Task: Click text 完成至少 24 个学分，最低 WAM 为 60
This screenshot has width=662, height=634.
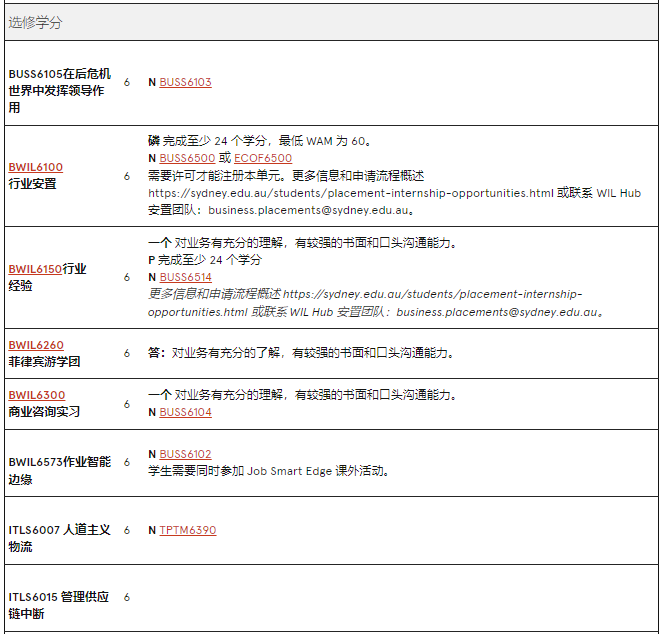Action: coord(267,141)
